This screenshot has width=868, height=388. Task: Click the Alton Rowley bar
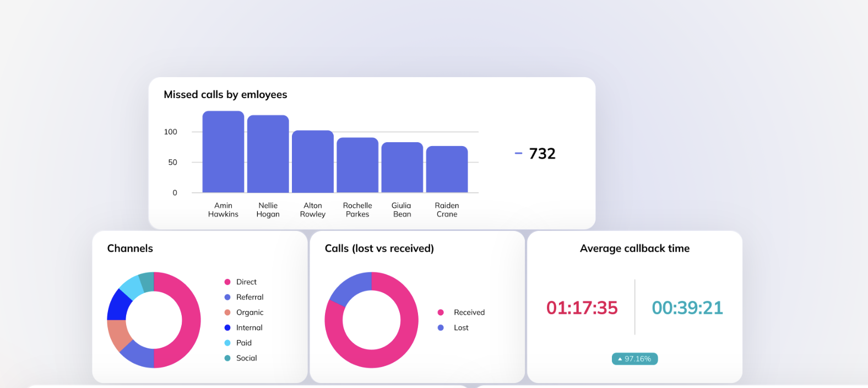pos(312,161)
